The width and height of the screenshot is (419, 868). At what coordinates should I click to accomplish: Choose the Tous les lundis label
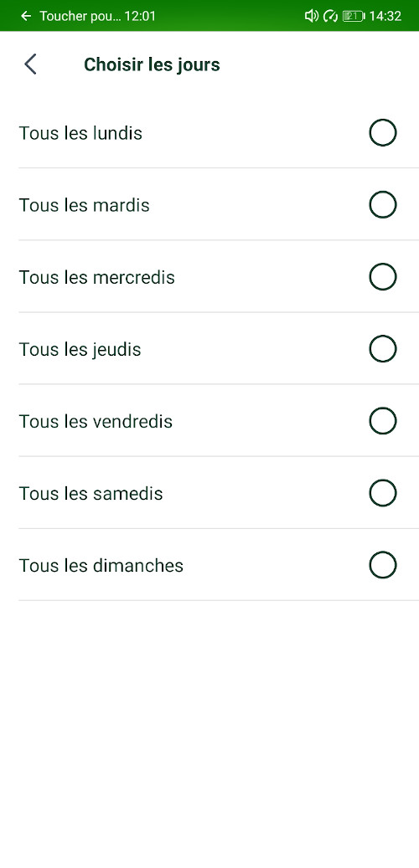(x=81, y=133)
